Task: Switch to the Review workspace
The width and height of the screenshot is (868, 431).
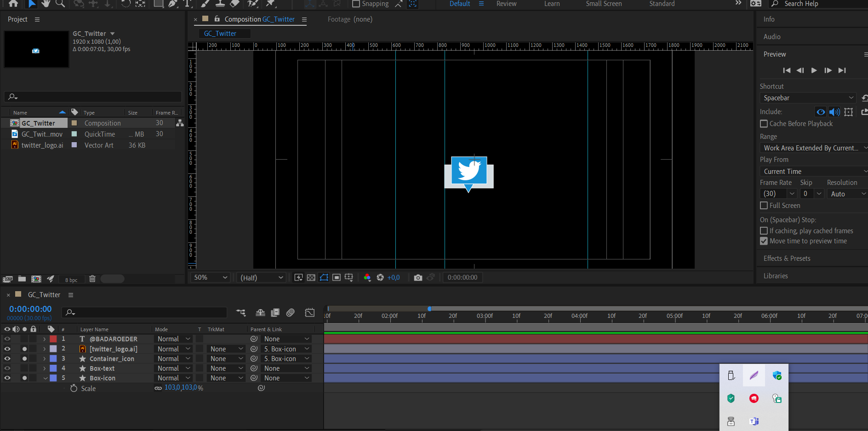Action: pyautogui.click(x=506, y=4)
